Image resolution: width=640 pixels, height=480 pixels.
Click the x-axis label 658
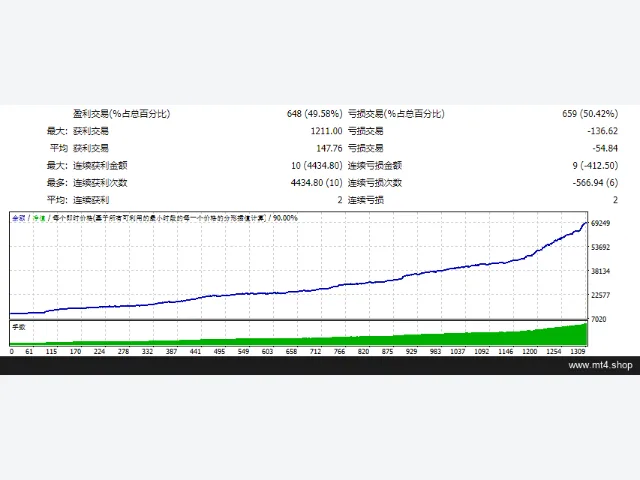291,351
